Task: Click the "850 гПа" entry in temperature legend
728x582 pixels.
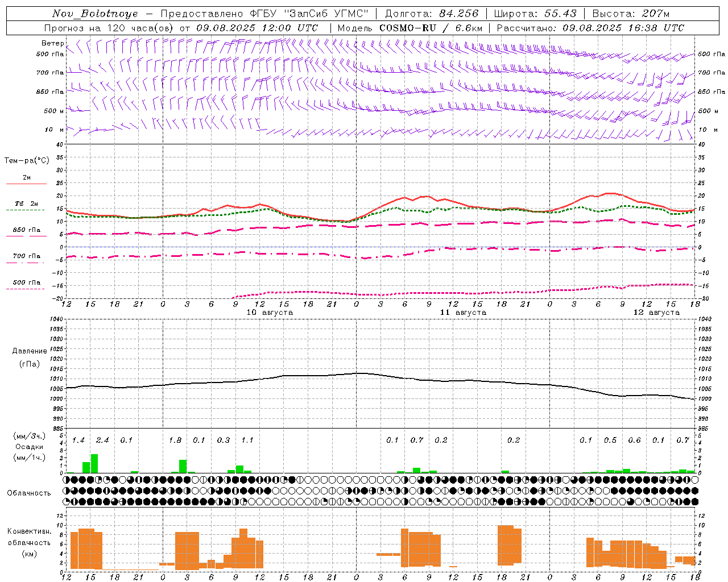Action: [27, 230]
